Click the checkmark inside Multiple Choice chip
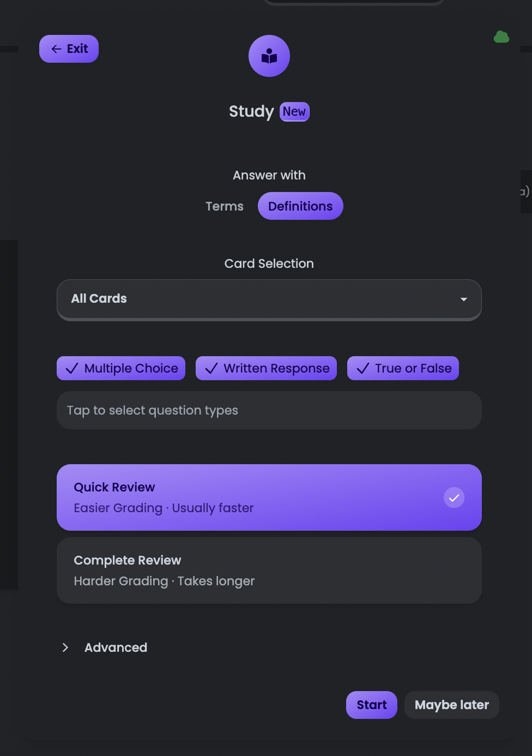The width and height of the screenshot is (532, 756). [x=71, y=368]
